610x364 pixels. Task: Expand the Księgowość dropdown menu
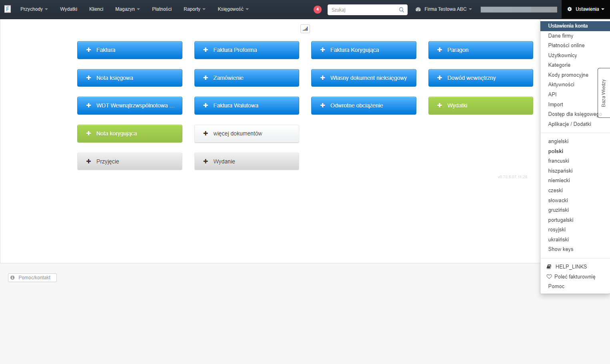[233, 9]
